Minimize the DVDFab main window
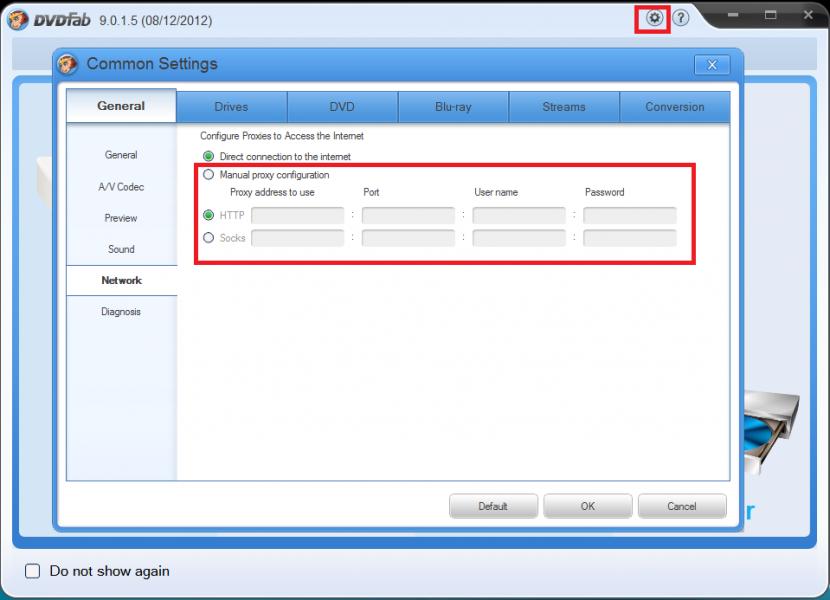Screen dimensions: 830x600 [x=733, y=15]
